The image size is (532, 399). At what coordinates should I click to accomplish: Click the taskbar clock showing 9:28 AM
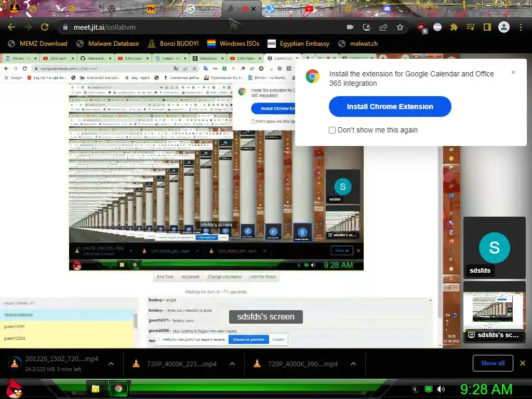click(486, 389)
